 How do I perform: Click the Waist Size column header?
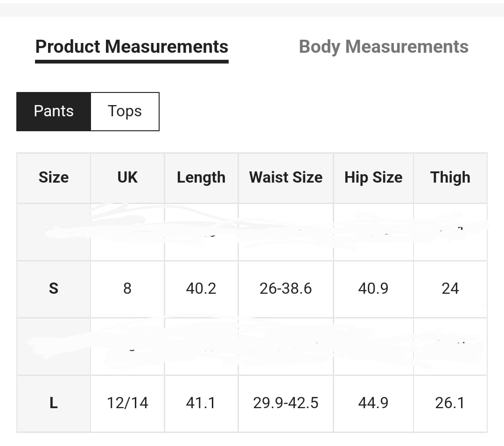click(x=286, y=177)
